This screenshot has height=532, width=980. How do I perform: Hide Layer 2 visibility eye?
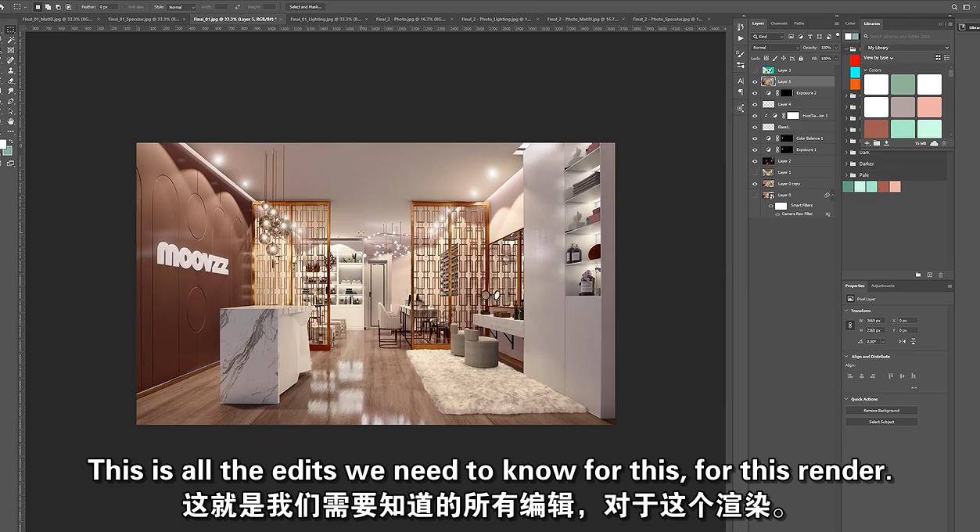click(x=755, y=161)
